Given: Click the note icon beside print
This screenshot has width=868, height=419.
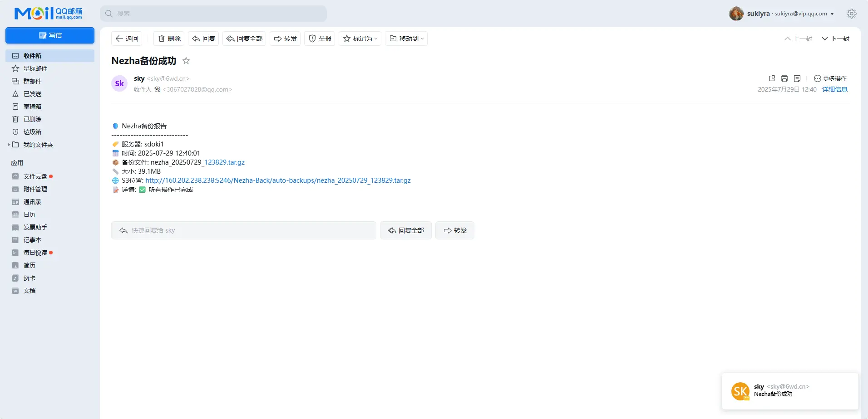Looking at the screenshot, I should 797,78.
